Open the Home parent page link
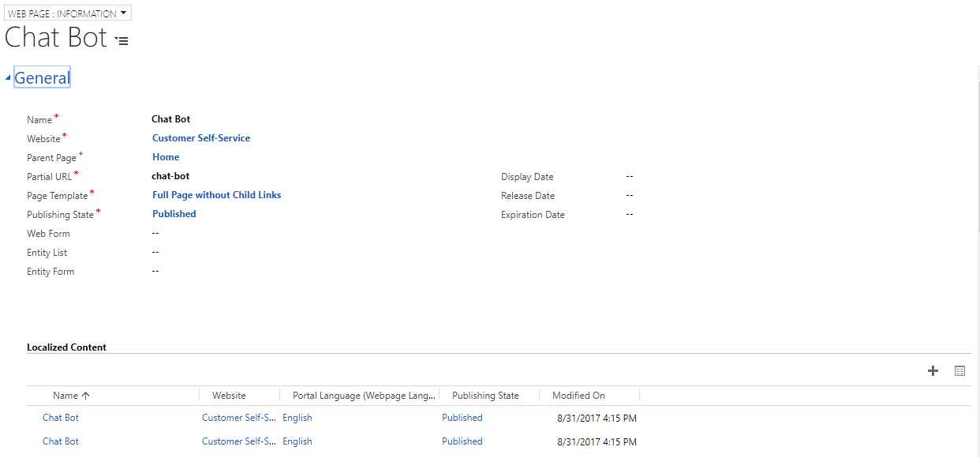This screenshot has width=980, height=458. click(165, 156)
